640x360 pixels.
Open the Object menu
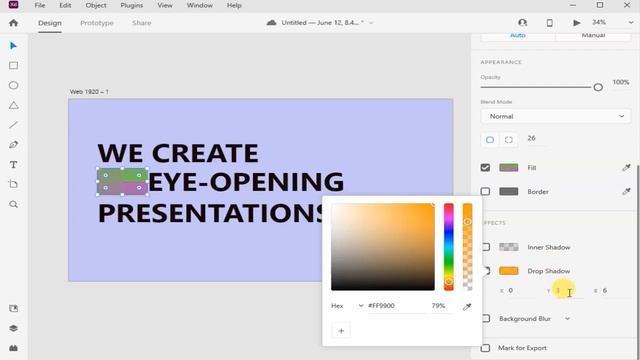click(96, 5)
